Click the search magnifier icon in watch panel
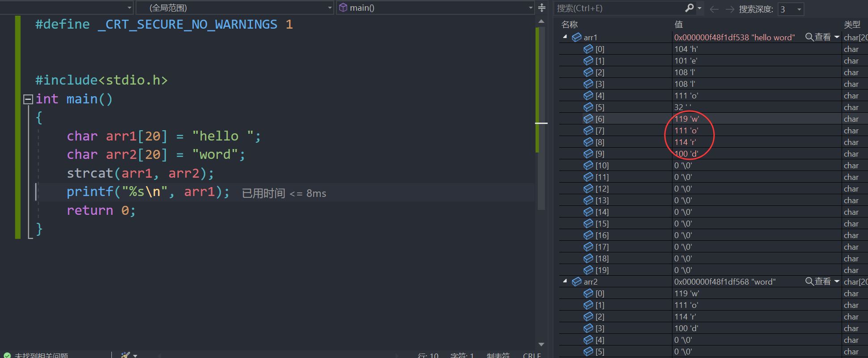The width and height of the screenshot is (868, 358). 689,8
